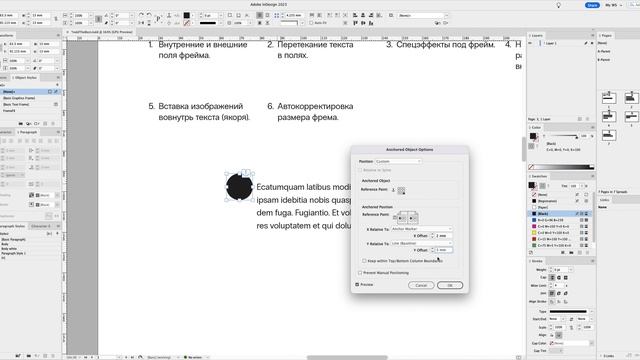Click the lightbulb Discover icon
The image size is (640, 360).
click(x=558, y=5)
